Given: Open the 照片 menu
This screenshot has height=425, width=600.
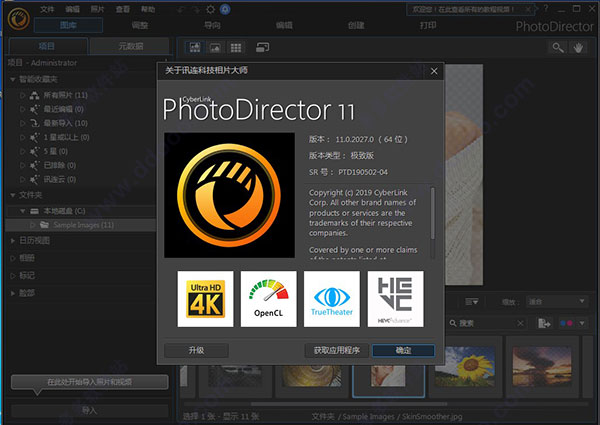Looking at the screenshot, I should (98, 9).
